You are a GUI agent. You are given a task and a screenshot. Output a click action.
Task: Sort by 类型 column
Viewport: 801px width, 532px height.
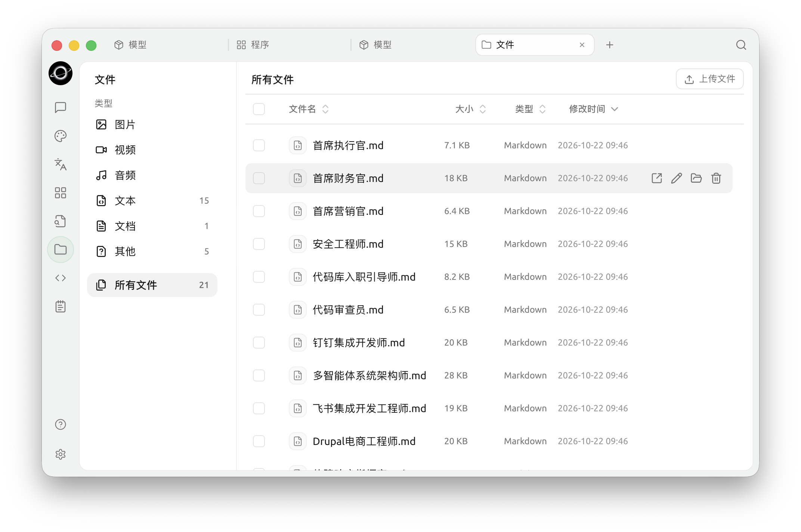[x=530, y=109]
